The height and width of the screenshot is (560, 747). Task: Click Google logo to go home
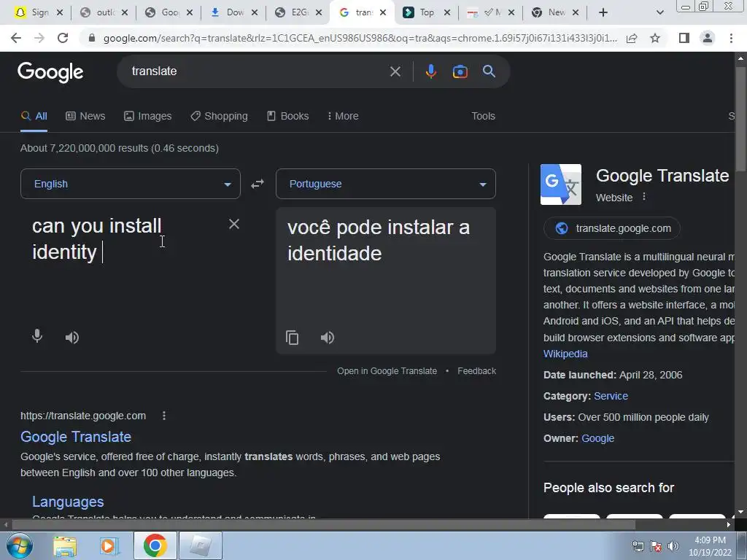click(50, 72)
